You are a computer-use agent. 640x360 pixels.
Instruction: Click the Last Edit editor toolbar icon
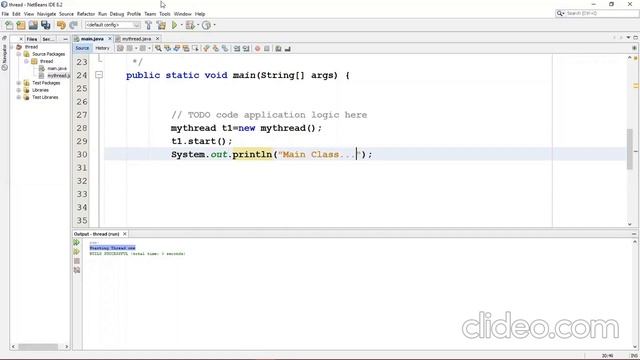(120, 49)
